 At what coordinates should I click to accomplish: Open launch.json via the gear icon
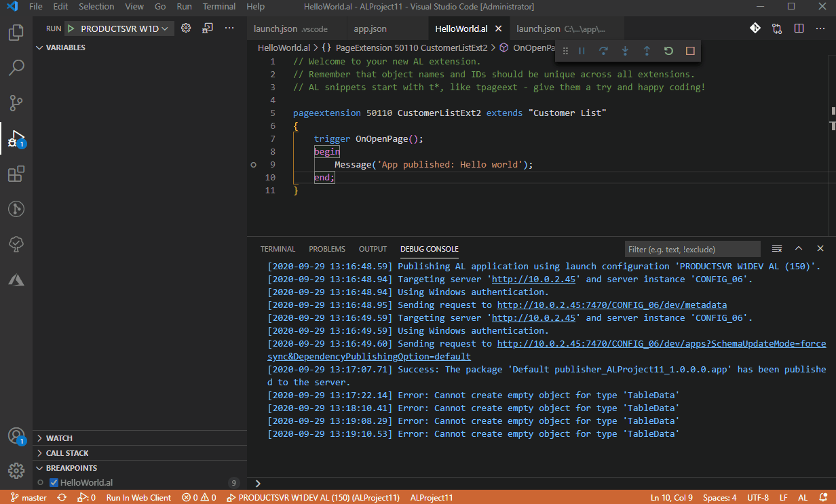click(186, 28)
